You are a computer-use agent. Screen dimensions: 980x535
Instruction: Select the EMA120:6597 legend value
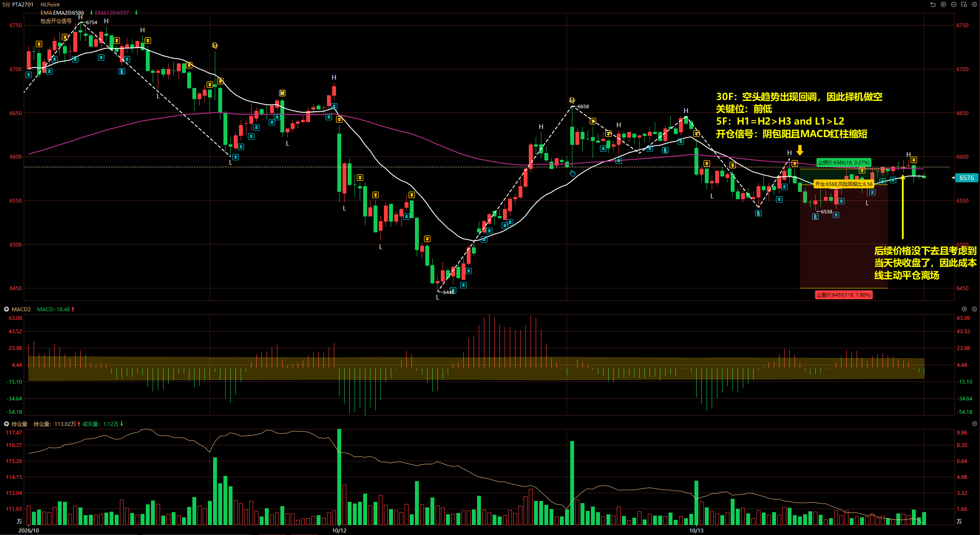pos(112,13)
